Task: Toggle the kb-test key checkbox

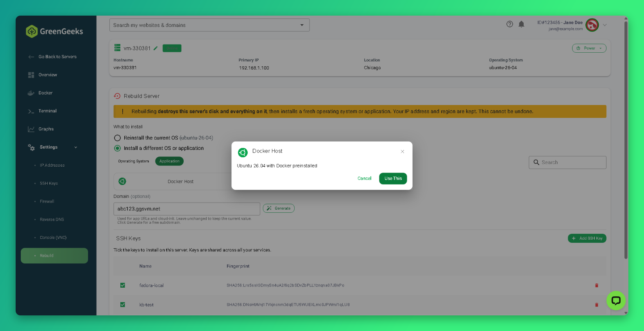Action: click(123, 305)
